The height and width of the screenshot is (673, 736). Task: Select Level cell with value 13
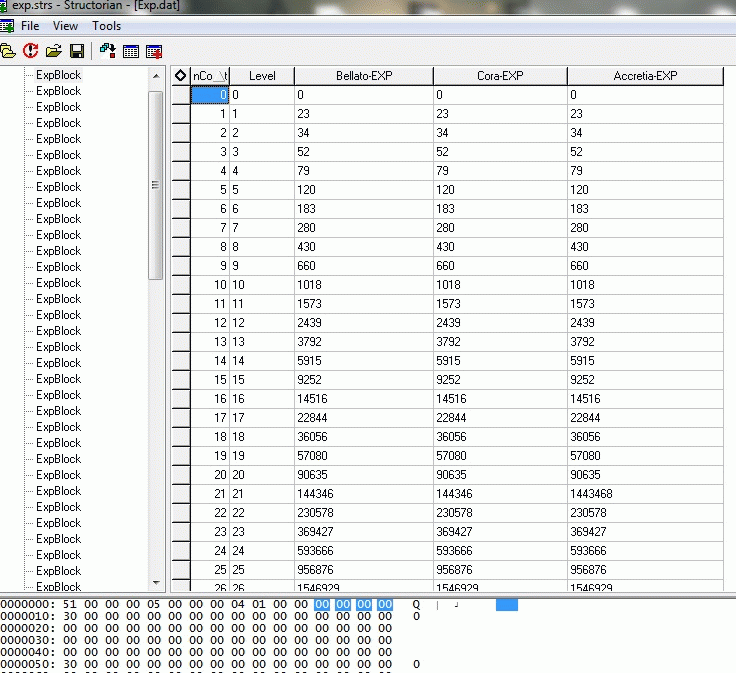point(262,342)
